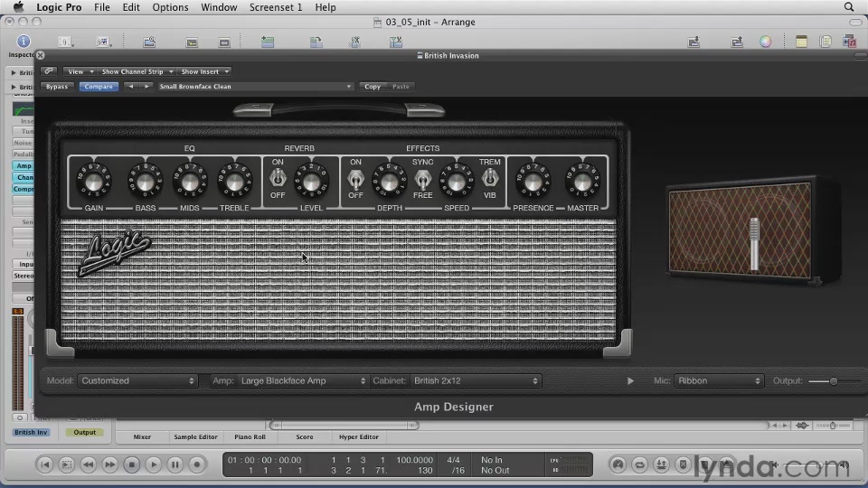
Task: Switch to the Score tab
Action: [305, 436]
